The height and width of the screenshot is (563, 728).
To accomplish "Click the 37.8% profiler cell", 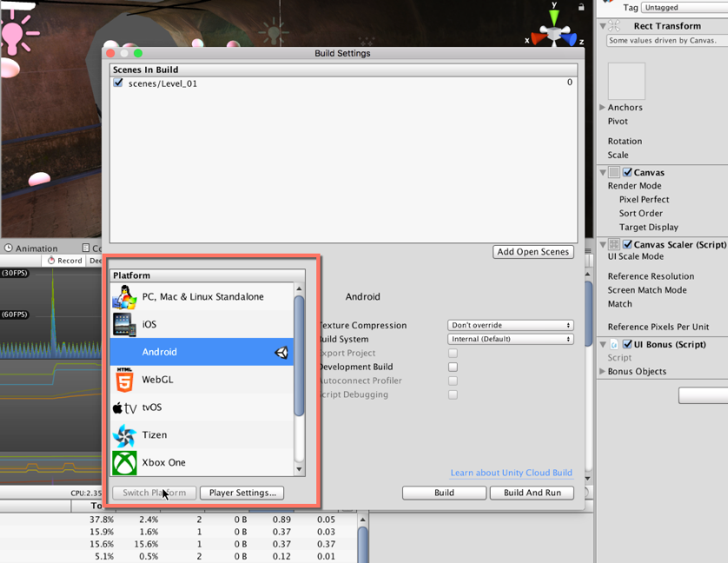I will coord(102,520).
